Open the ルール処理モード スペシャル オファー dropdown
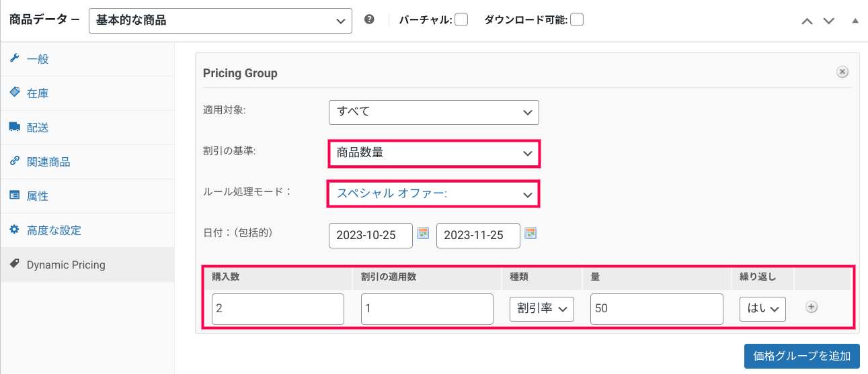This screenshot has width=868, height=374. coord(434,194)
